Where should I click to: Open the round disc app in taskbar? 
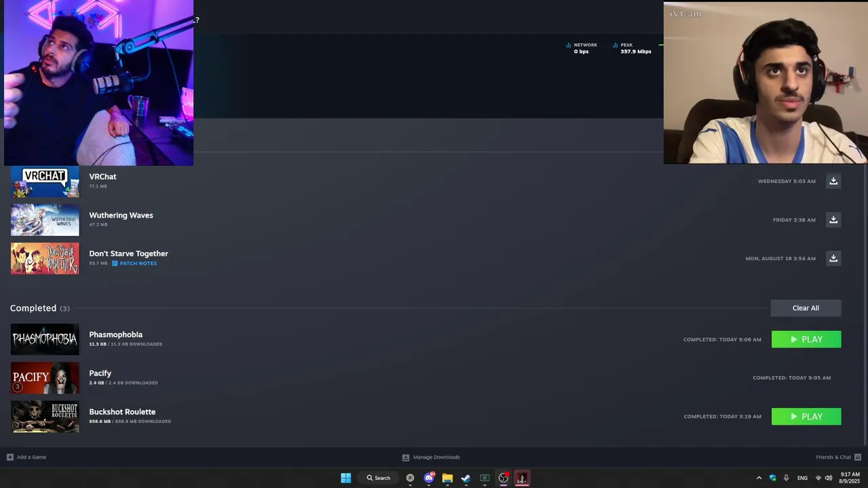[x=410, y=478]
